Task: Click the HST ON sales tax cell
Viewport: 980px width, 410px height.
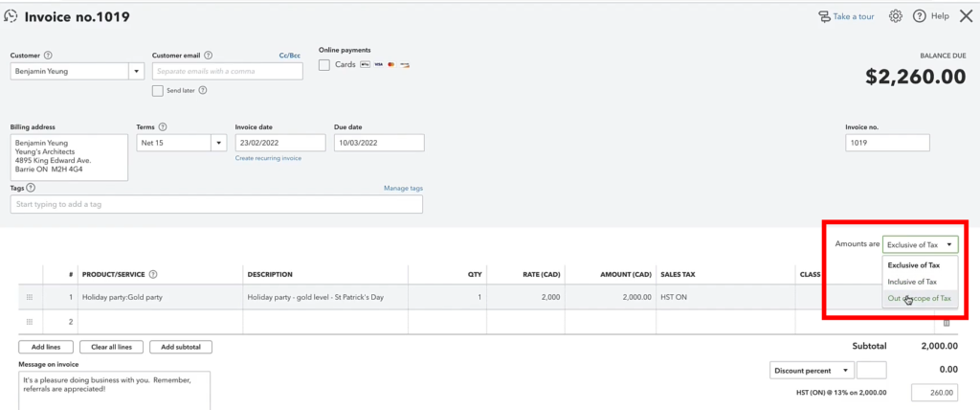Action: [x=725, y=297]
